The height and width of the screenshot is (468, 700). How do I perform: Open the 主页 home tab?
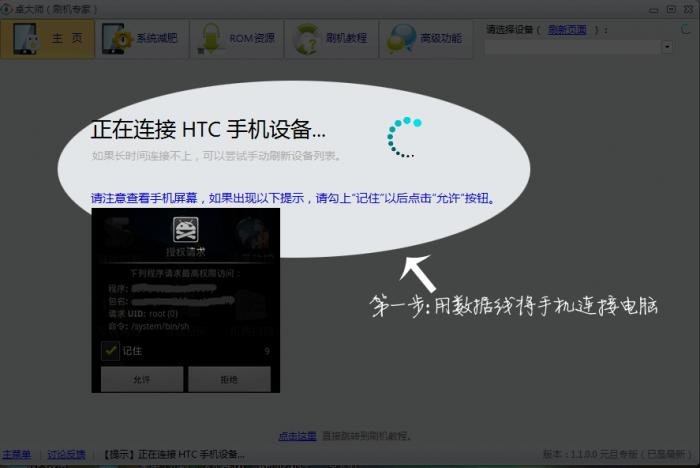[48, 38]
